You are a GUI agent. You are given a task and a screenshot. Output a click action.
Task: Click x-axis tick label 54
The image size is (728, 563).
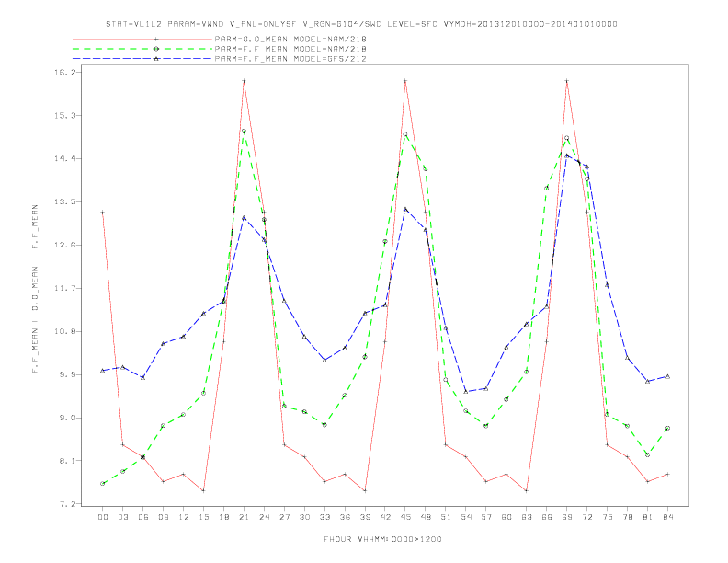[x=466, y=517]
